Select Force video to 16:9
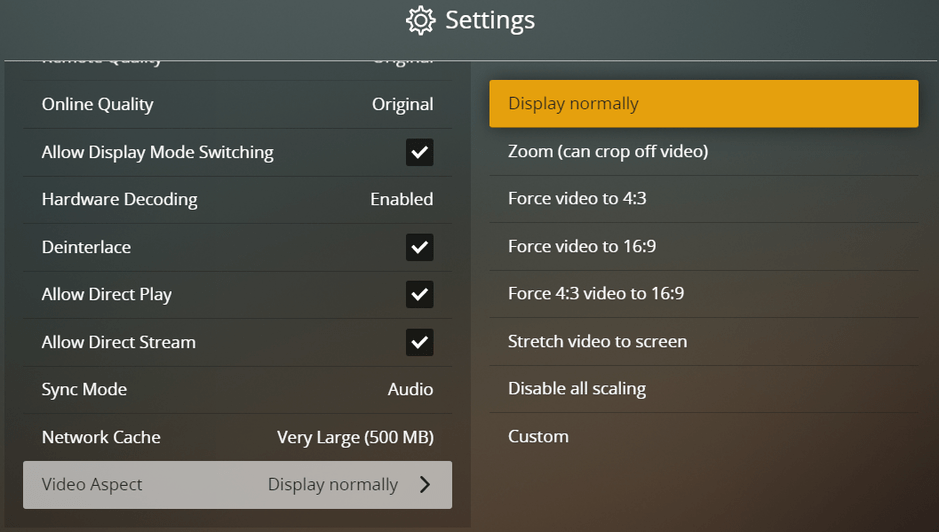The height and width of the screenshot is (532, 939). (582, 246)
